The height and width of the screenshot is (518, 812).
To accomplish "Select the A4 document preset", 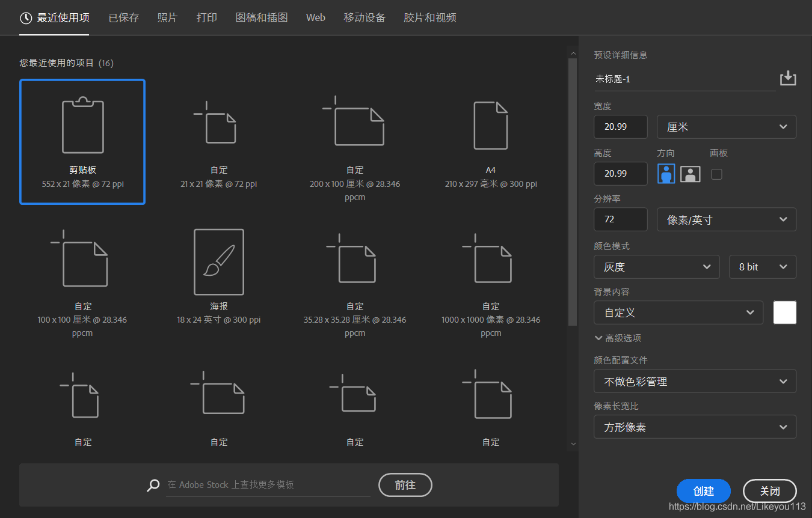I will point(491,142).
